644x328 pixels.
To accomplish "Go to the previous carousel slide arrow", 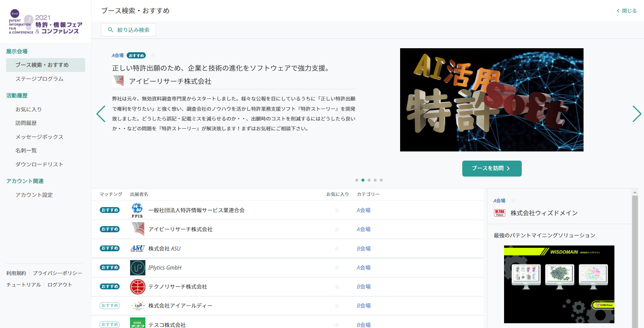I will [x=101, y=114].
